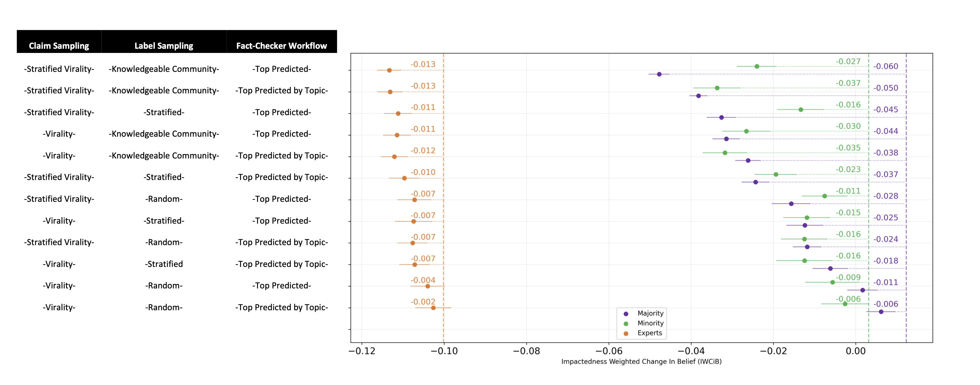Click the green value label -0.027
This screenshot has height=385, width=980.
pyautogui.click(x=848, y=61)
